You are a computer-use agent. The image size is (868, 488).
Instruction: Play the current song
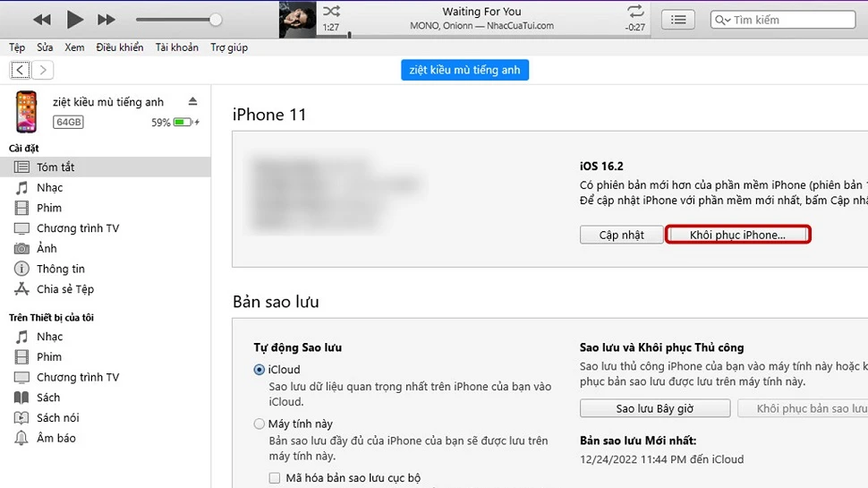click(x=74, y=20)
